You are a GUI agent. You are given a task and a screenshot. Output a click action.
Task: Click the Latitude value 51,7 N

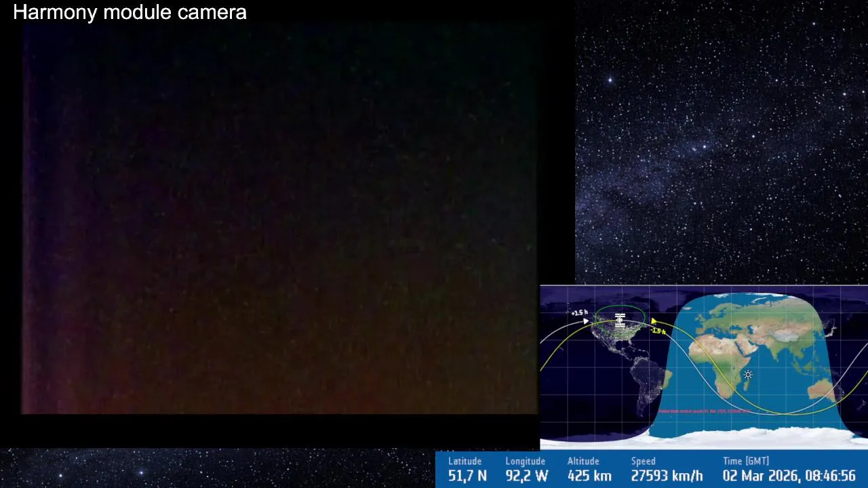click(467, 476)
